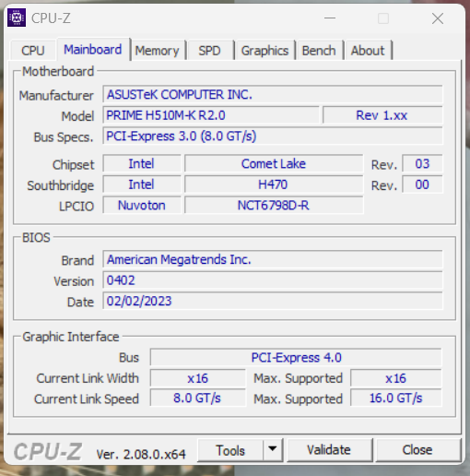470x476 pixels.
Task: Click the Rev 1.xx field
Action: pyautogui.click(x=382, y=115)
